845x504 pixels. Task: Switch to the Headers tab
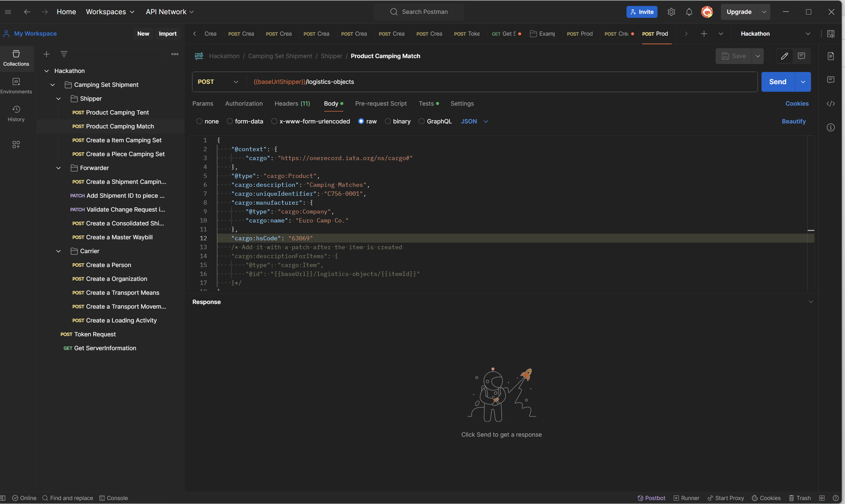click(x=292, y=104)
